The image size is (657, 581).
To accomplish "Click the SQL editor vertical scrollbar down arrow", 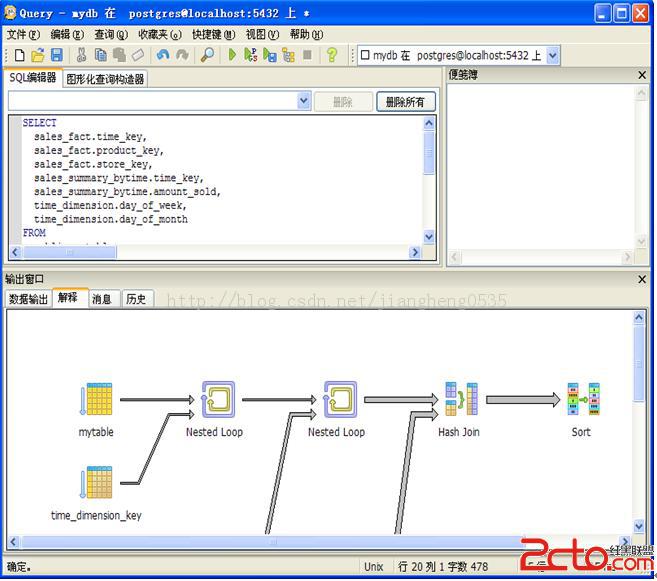I will tap(429, 237).
